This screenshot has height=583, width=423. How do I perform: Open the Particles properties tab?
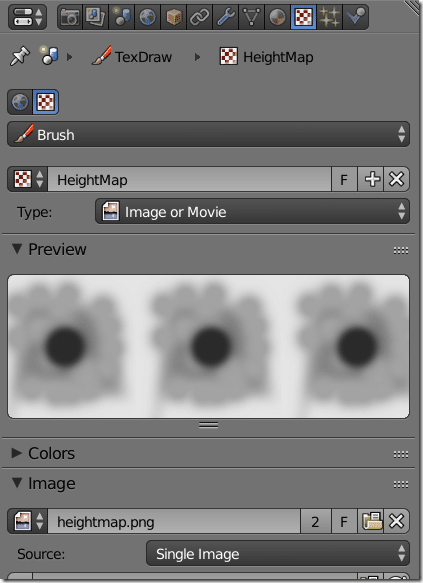click(330, 17)
